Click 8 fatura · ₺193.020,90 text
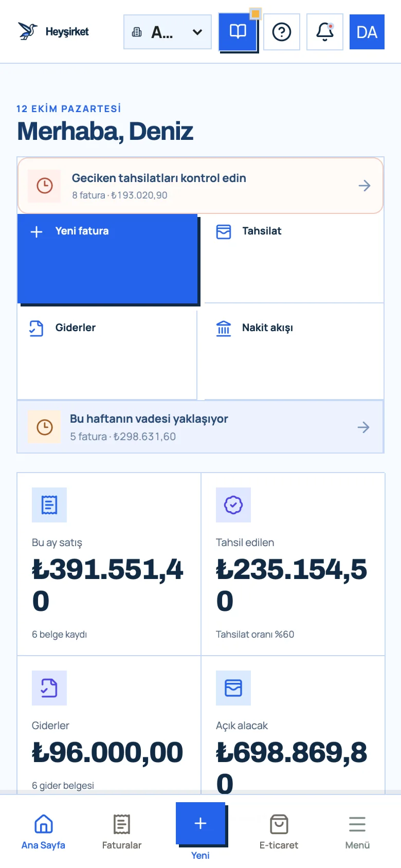This screenshot has height=868, width=401. pyautogui.click(x=120, y=195)
